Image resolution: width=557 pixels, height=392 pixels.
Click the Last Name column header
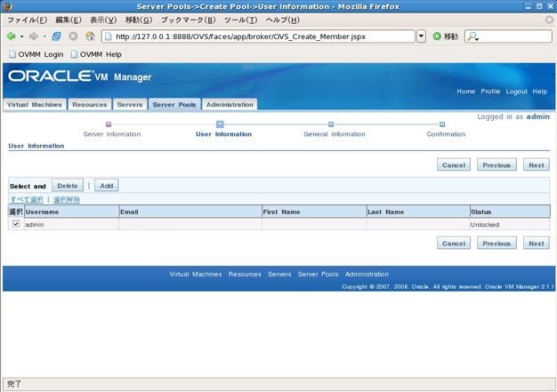(418, 212)
